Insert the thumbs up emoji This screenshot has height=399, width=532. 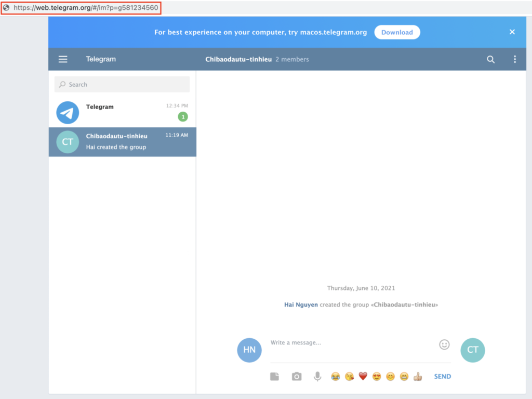[418, 377]
